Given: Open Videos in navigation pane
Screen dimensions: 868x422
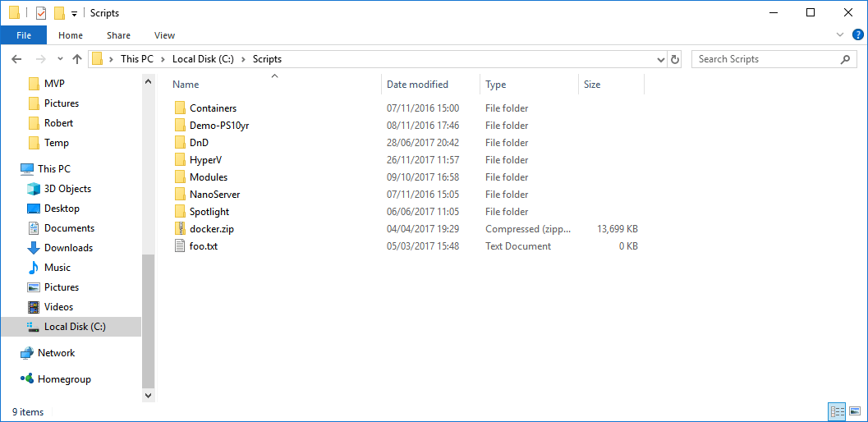Looking at the screenshot, I should [x=58, y=307].
